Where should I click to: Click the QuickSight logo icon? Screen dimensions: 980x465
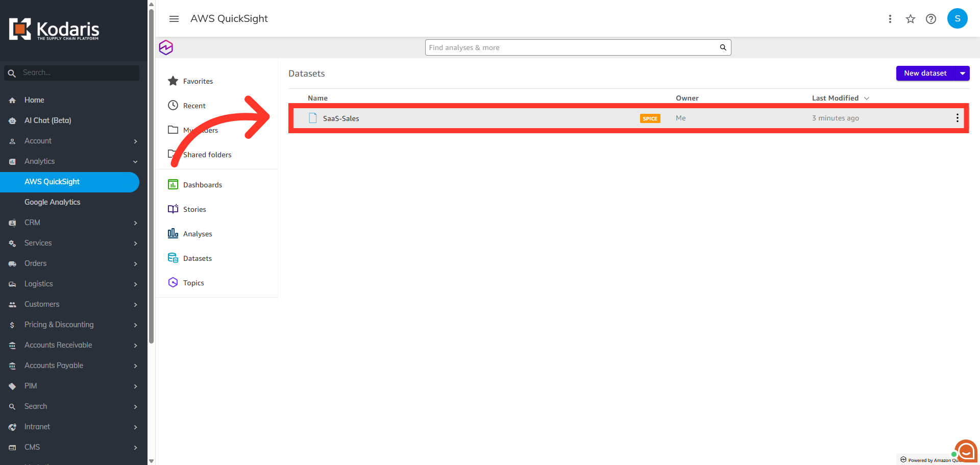(166, 47)
